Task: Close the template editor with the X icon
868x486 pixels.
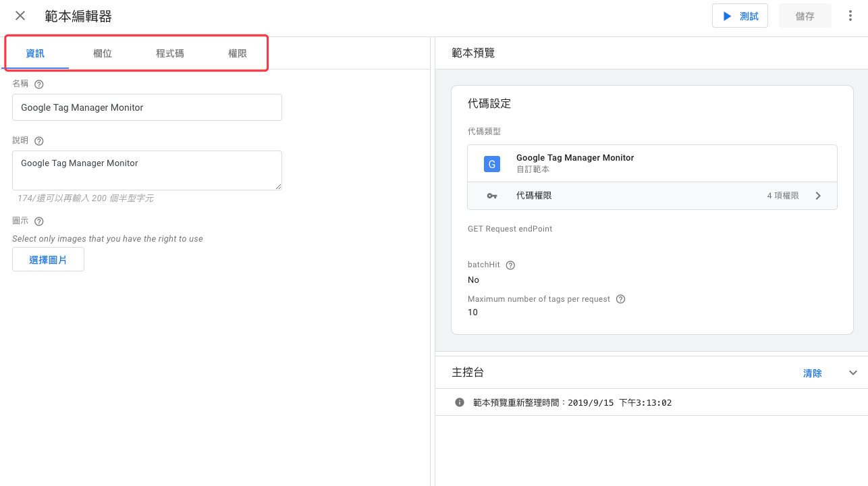Action: click(x=20, y=16)
